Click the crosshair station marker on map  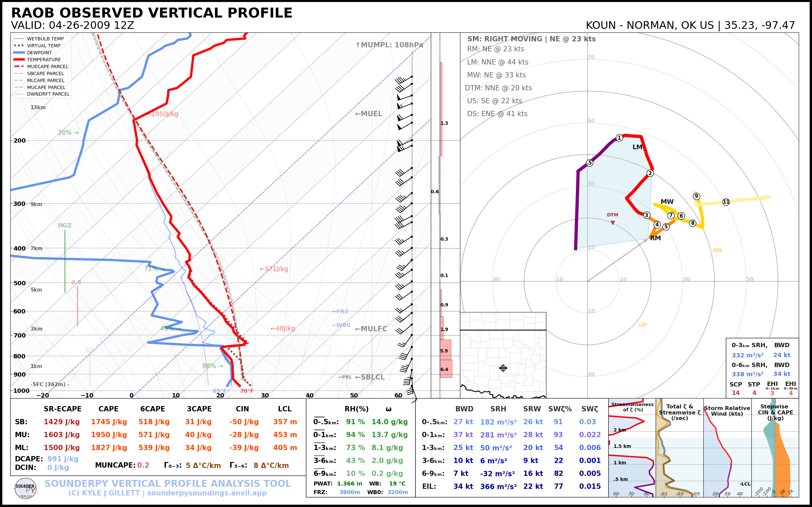pyautogui.click(x=503, y=368)
